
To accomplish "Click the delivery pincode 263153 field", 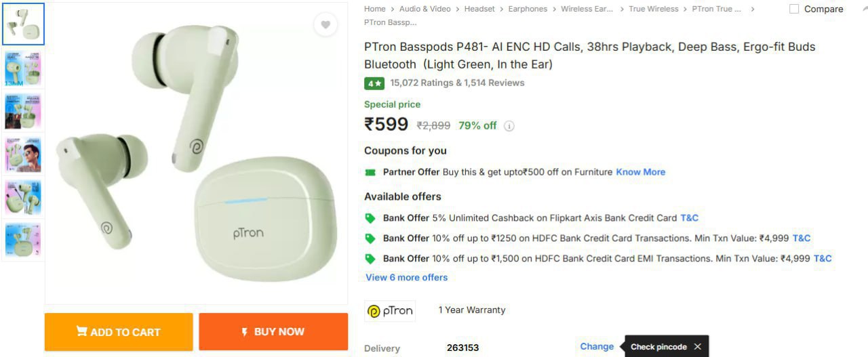I will click(x=462, y=348).
